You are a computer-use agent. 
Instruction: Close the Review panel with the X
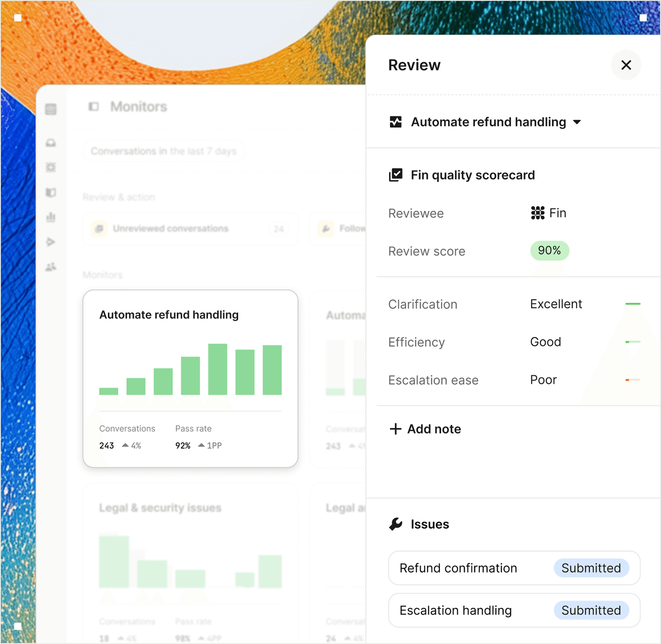coord(626,65)
